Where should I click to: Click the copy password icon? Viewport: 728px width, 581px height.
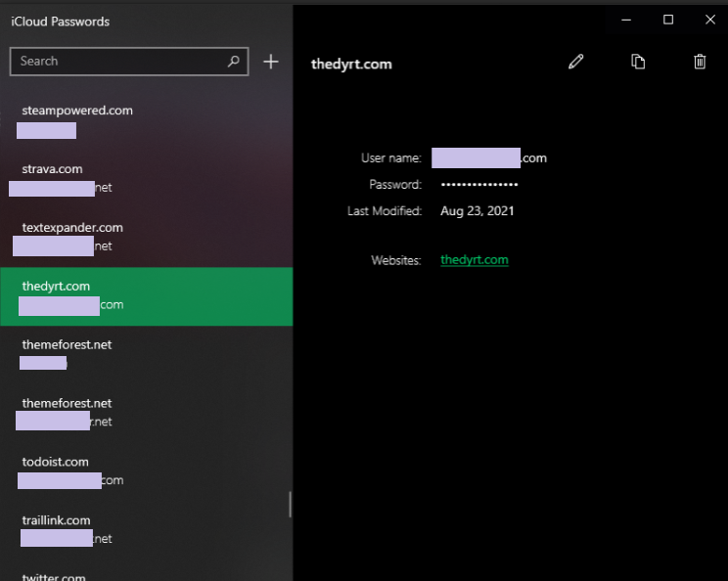click(638, 62)
